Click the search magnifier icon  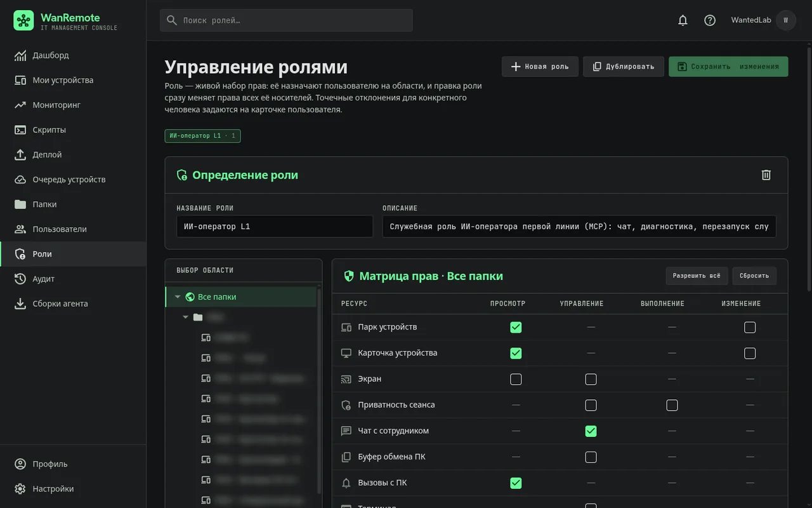coord(172,20)
